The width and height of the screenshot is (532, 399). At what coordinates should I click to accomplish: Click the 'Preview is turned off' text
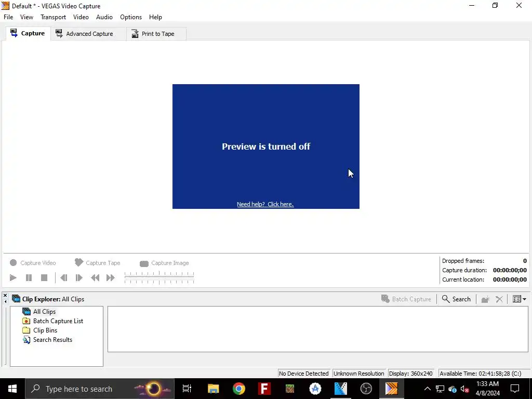(x=266, y=146)
